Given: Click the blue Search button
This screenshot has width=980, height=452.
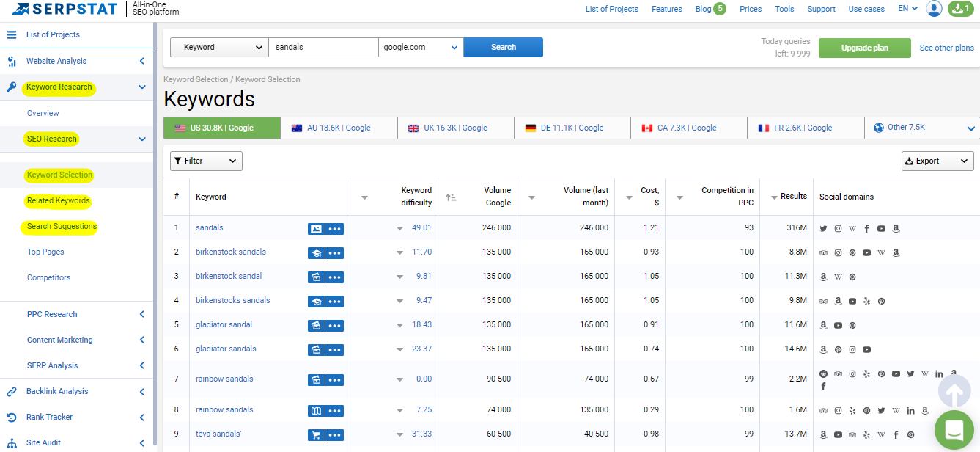Looking at the screenshot, I should (x=504, y=47).
